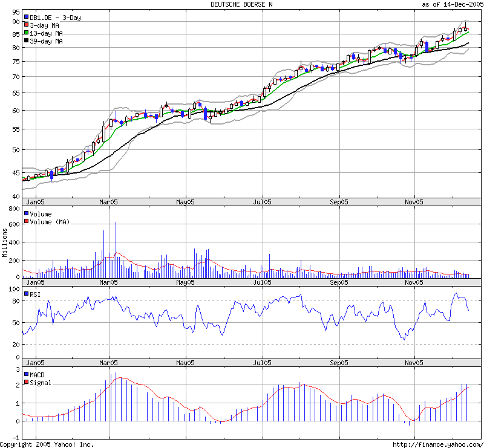Click the 40 price axis label
Viewport: 484px width, 448px height.
point(16,196)
